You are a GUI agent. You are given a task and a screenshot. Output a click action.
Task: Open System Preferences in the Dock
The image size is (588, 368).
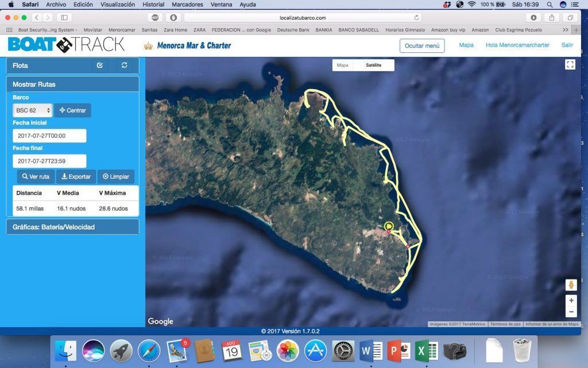343,351
